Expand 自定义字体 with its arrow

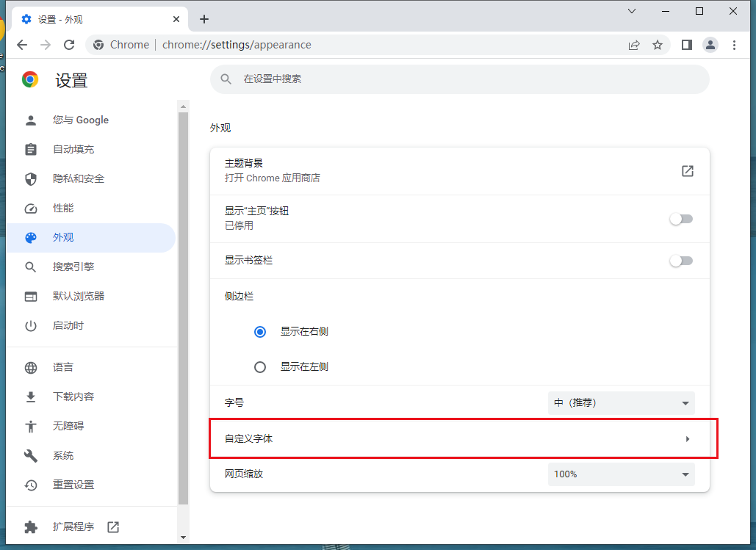pyautogui.click(x=688, y=438)
